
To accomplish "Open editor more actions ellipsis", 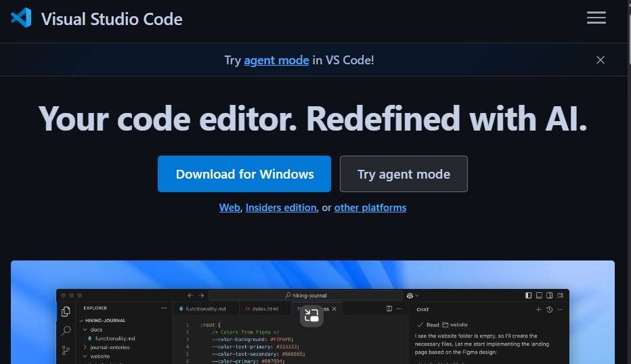I will click(399, 309).
